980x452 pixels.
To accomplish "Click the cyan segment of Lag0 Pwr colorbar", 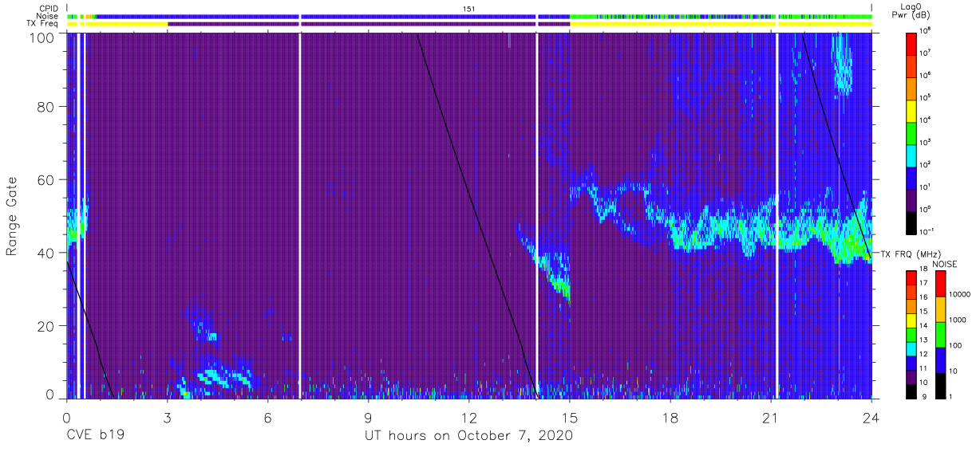I will [x=911, y=154].
